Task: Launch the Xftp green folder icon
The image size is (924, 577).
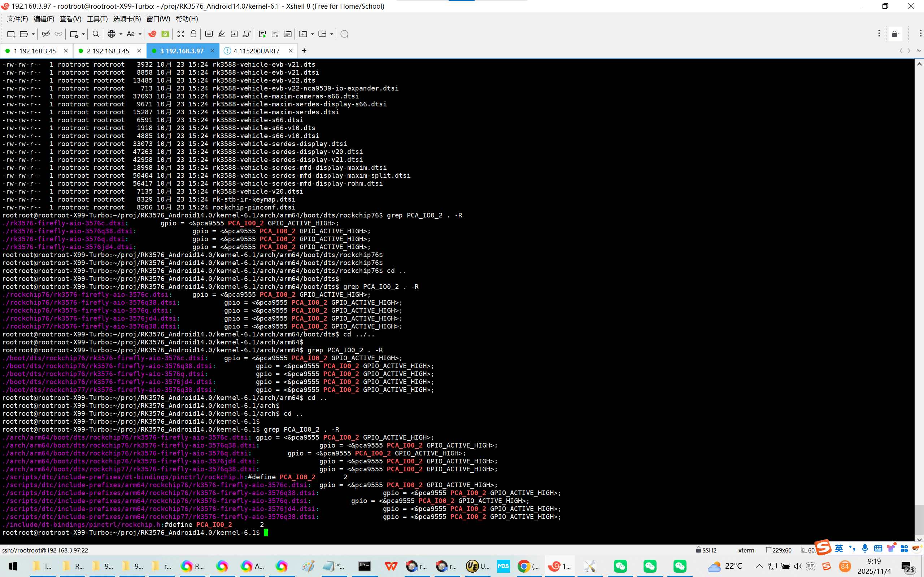Action: tap(165, 34)
